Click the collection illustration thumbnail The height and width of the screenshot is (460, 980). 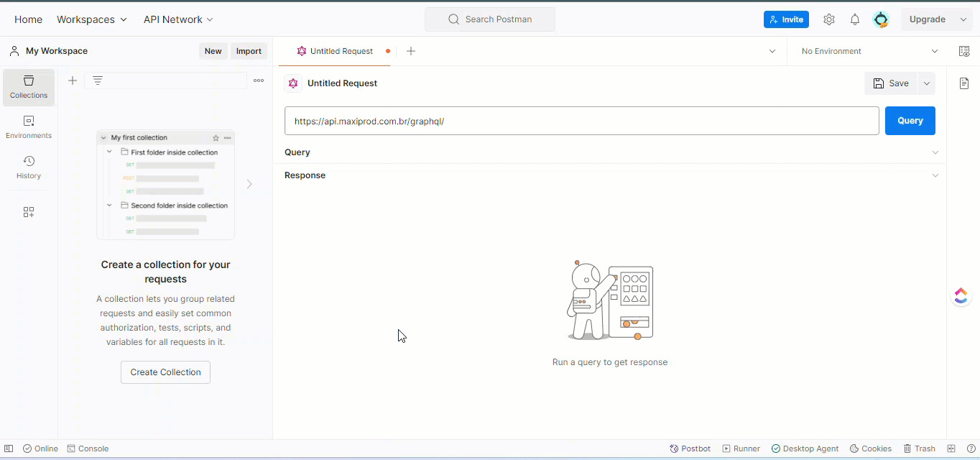coord(165,185)
